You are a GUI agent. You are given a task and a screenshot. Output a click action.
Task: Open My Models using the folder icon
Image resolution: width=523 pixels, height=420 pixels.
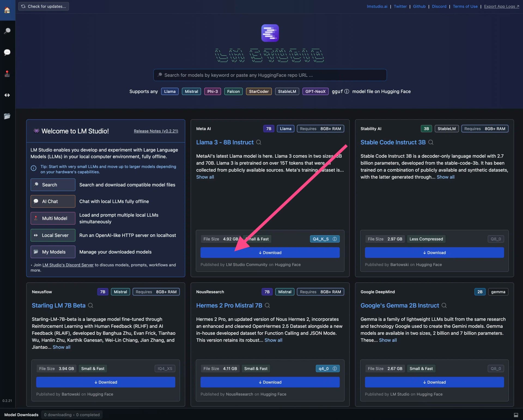7,116
